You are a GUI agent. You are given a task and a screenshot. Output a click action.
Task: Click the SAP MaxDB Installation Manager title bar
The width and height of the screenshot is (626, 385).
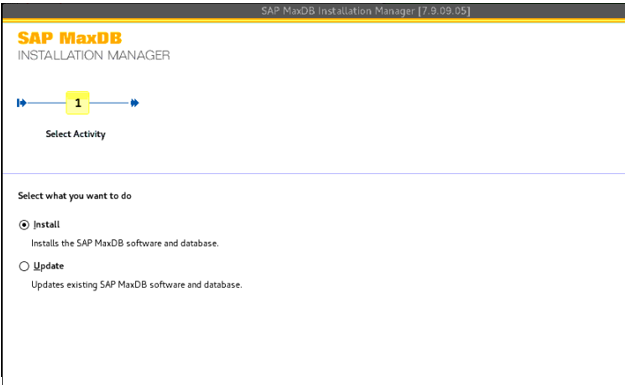pos(313,11)
